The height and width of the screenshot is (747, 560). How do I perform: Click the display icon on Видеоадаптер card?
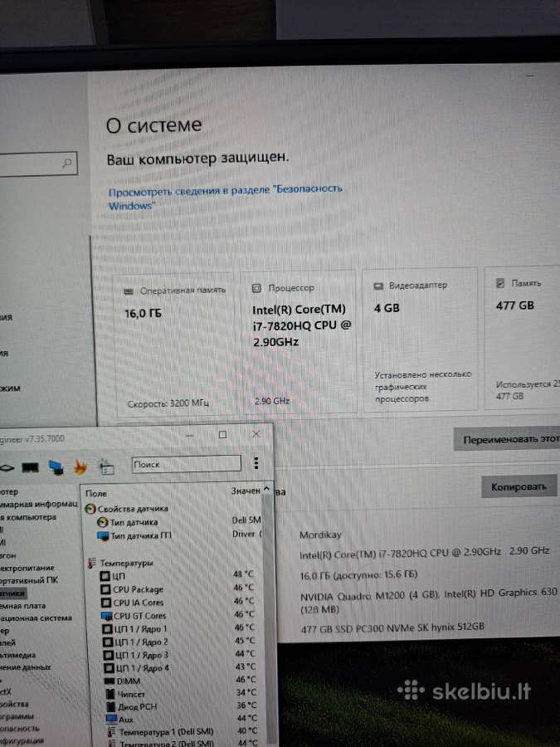[378, 286]
